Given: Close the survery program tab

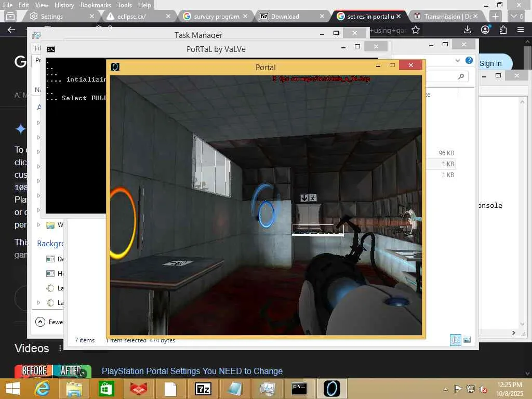Looking at the screenshot, I should 245,16.
